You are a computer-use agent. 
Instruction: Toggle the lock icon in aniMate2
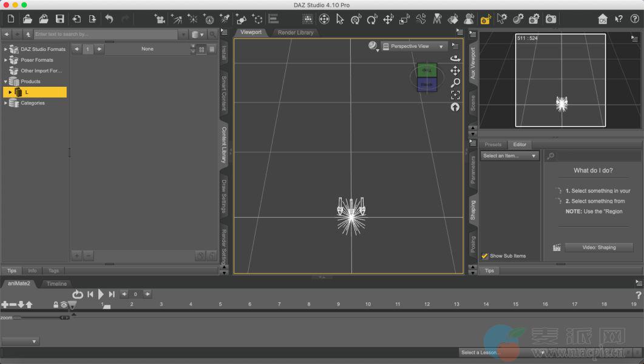point(55,305)
